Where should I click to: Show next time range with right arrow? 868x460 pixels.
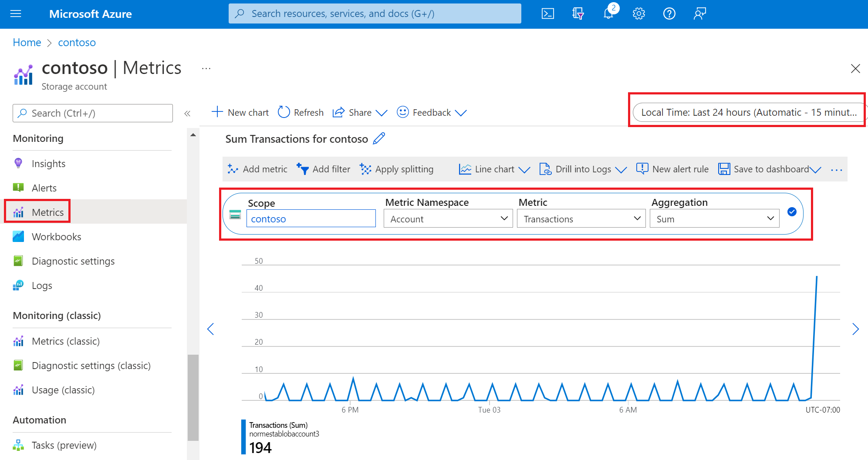click(x=855, y=329)
